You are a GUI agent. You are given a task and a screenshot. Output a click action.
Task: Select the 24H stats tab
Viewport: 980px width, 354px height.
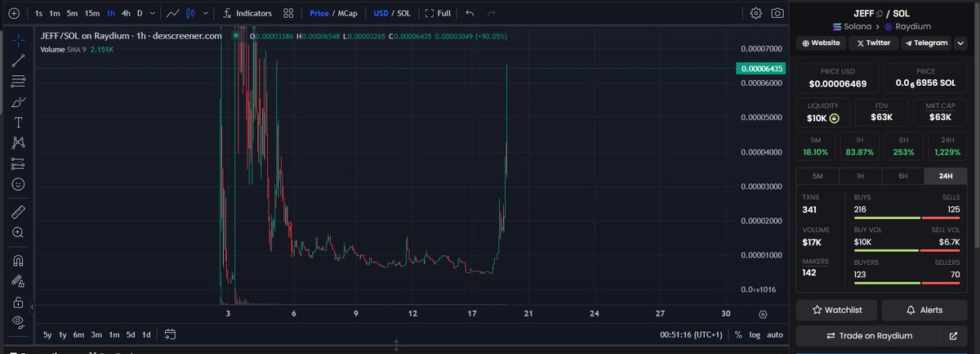tap(946, 176)
